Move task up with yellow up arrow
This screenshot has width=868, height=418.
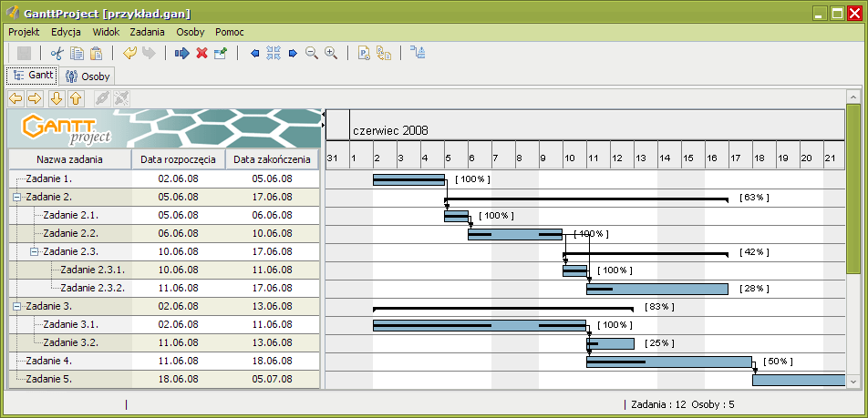pyautogui.click(x=76, y=98)
